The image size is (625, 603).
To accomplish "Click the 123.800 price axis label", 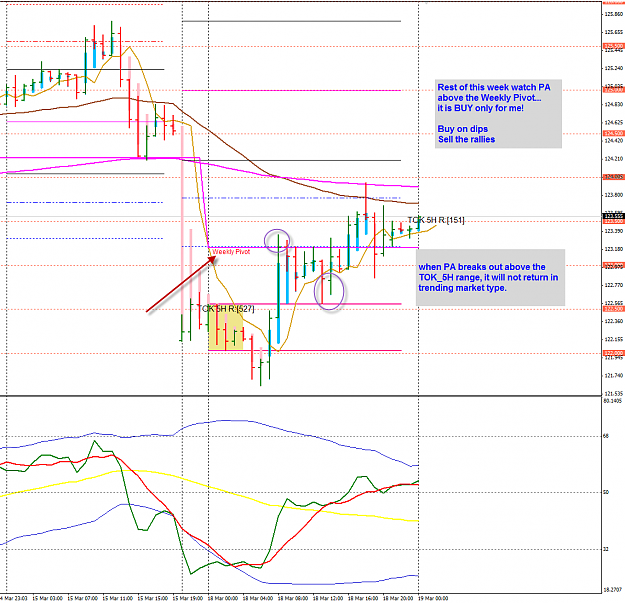I will point(613,195).
